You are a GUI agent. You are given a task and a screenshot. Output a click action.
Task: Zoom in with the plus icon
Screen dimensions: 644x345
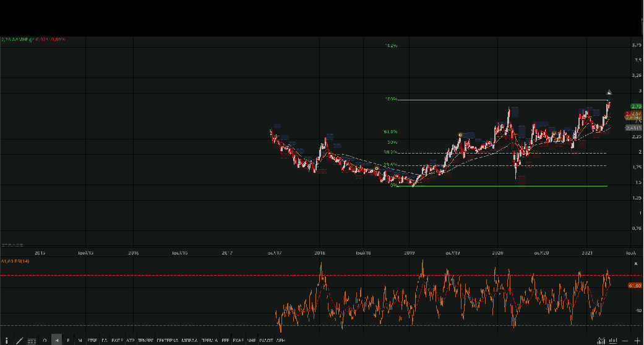tap(637, 341)
